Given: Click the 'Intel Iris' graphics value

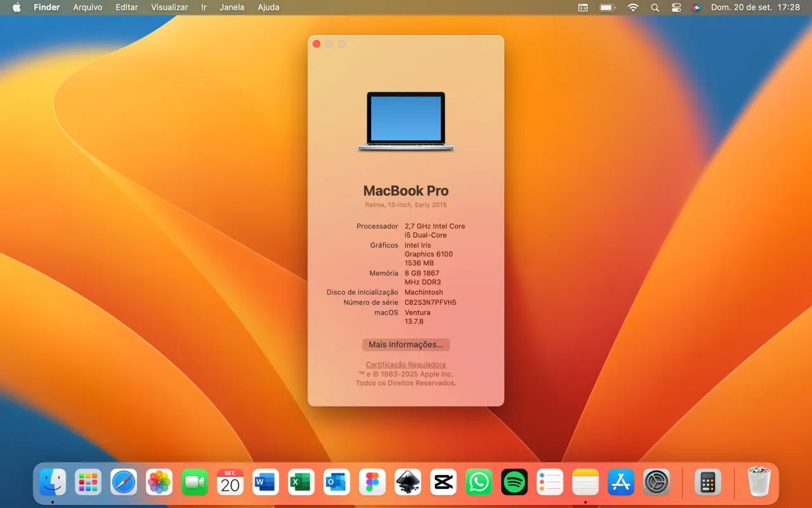Looking at the screenshot, I should (418, 245).
